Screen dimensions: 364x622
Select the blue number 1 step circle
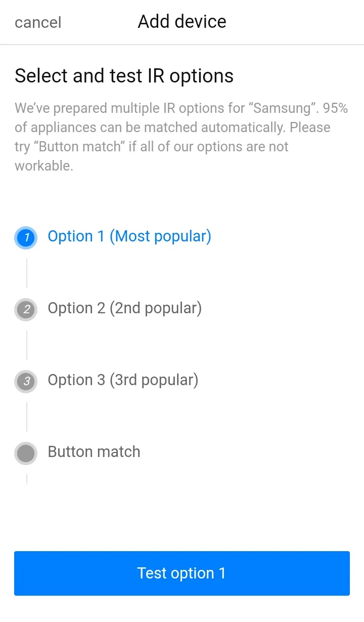click(26, 237)
